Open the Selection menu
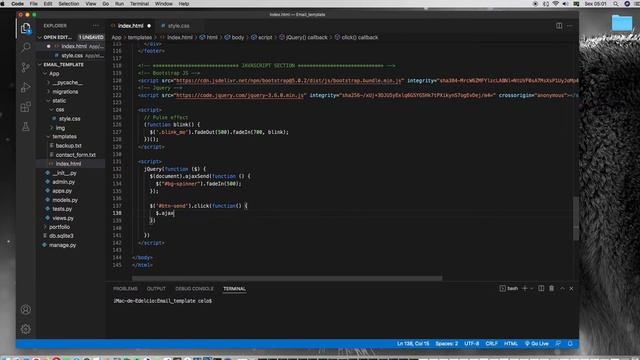640x360 pixels. click(x=69, y=4)
